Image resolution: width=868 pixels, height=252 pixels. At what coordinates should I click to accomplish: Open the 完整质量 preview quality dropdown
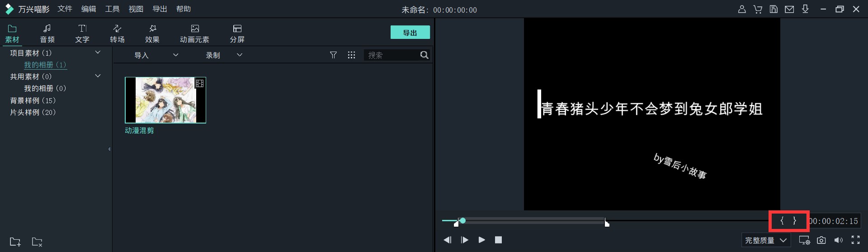click(x=766, y=240)
